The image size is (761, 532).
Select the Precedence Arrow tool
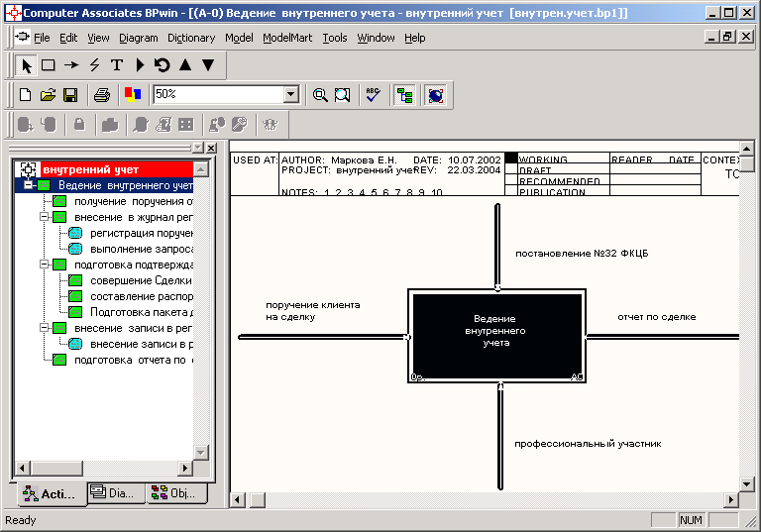(71, 65)
